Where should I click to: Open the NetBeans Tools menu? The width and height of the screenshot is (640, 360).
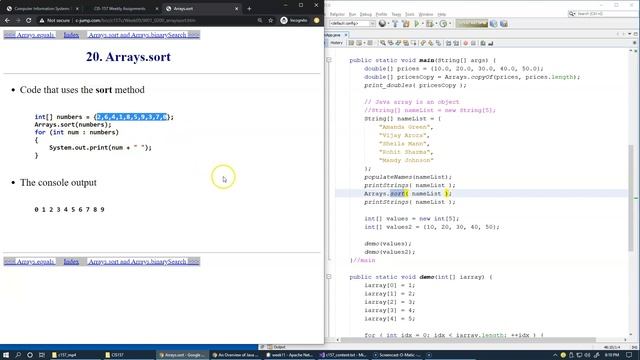point(409,14)
